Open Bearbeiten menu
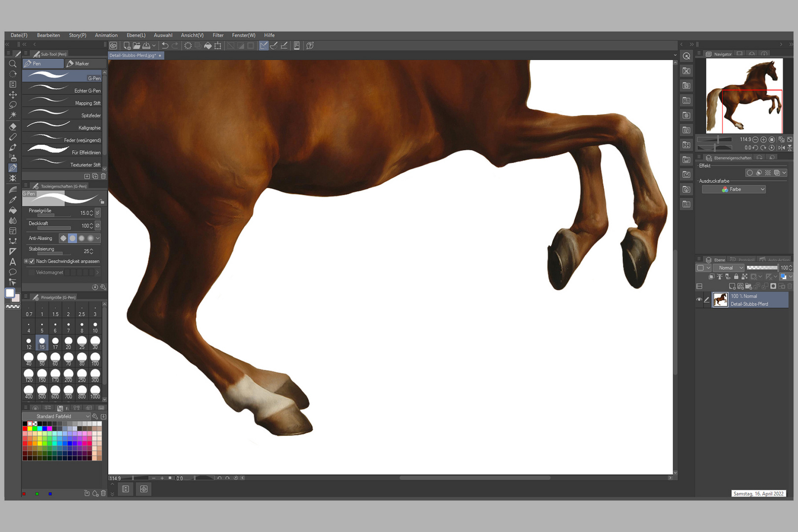The image size is (798, 532). point(48,35)
